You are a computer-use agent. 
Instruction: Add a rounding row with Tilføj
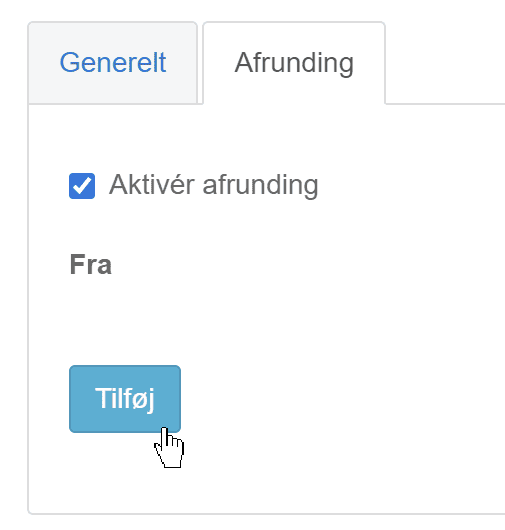tap(125, 399)
